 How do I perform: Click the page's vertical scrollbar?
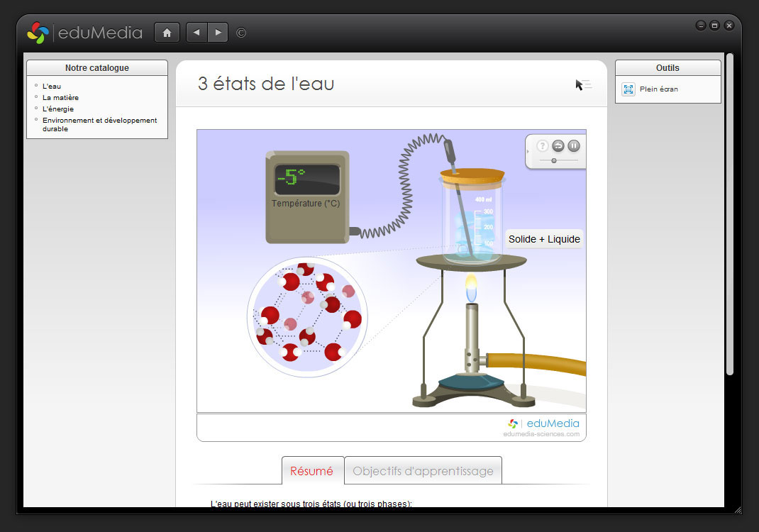pos(729,213)
